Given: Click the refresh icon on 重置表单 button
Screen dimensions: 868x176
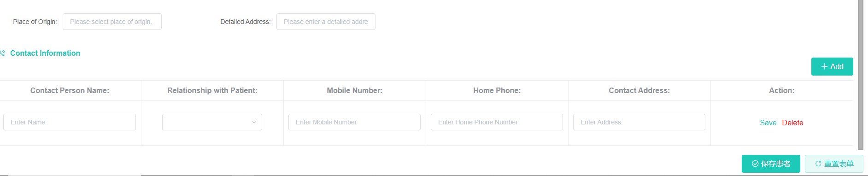Looking at the screenshot, I should coord(818,164).
